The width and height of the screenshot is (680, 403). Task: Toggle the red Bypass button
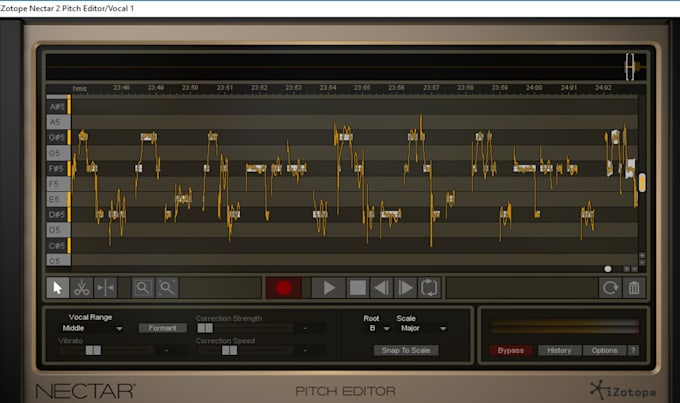coord(510,350)
